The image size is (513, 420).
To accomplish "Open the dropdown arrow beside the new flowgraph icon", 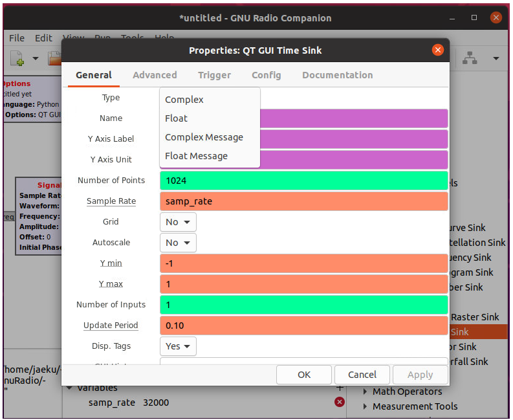I will click(36, 59).
